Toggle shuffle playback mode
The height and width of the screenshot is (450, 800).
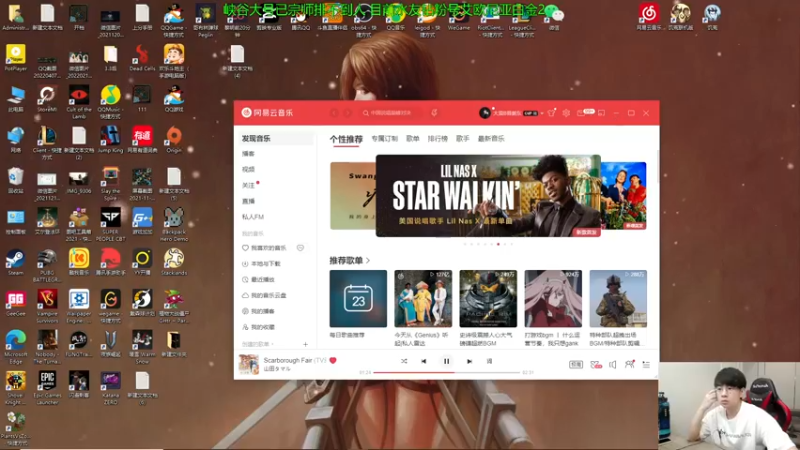[x=404, y=361]
